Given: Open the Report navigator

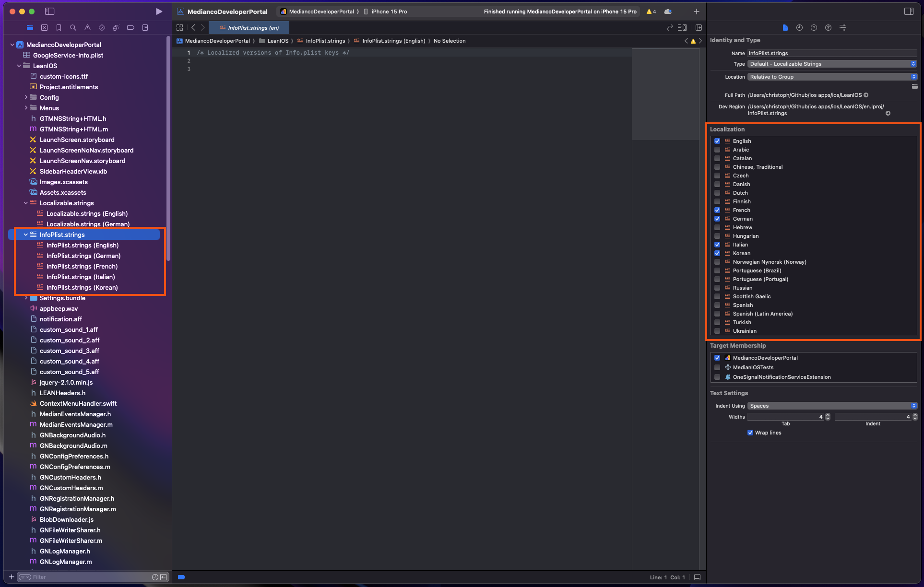Looking at the screenshot, I should point(145,27).
